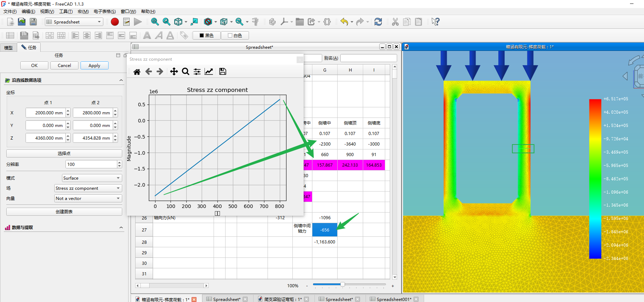Save the plot figure with disk icon

coord(223,72)
